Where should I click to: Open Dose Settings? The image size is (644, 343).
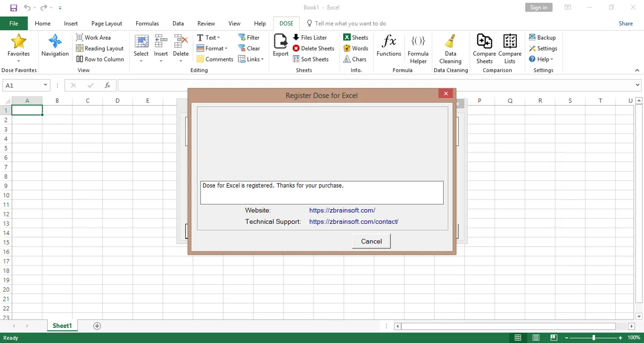(x=543, y=48)
